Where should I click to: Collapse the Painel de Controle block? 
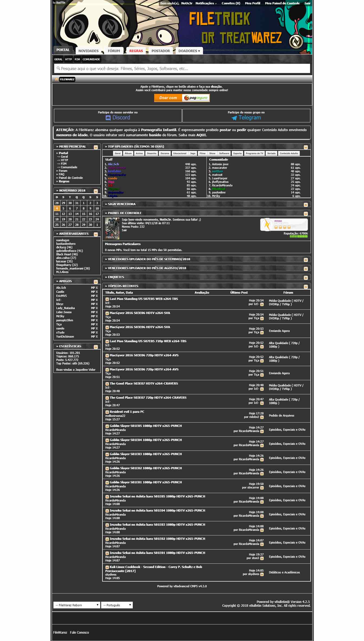pos(306,214)
